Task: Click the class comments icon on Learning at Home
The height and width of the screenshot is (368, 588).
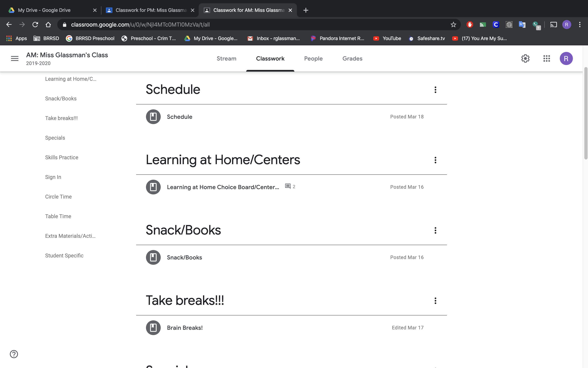Action: [288, 186]
